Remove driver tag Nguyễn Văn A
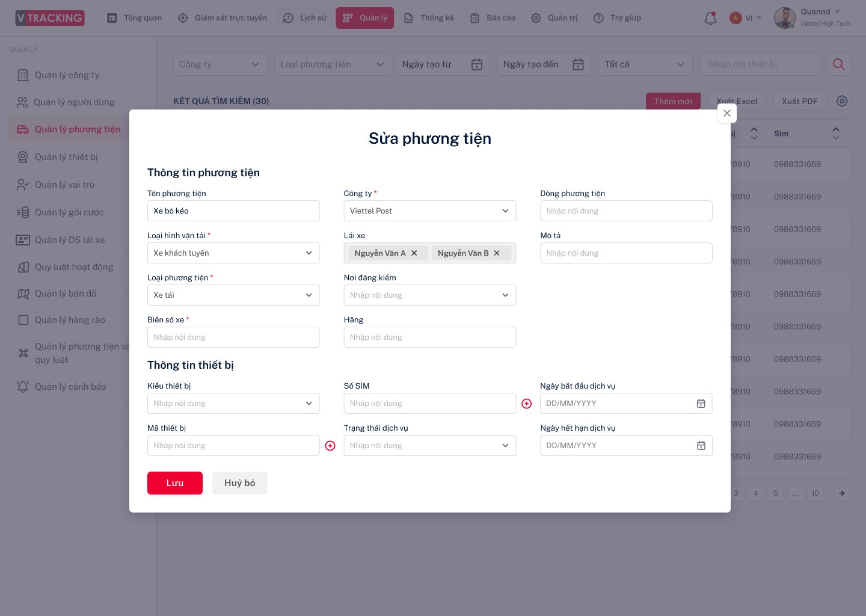 pyautogui.click(x=414, y=253)
